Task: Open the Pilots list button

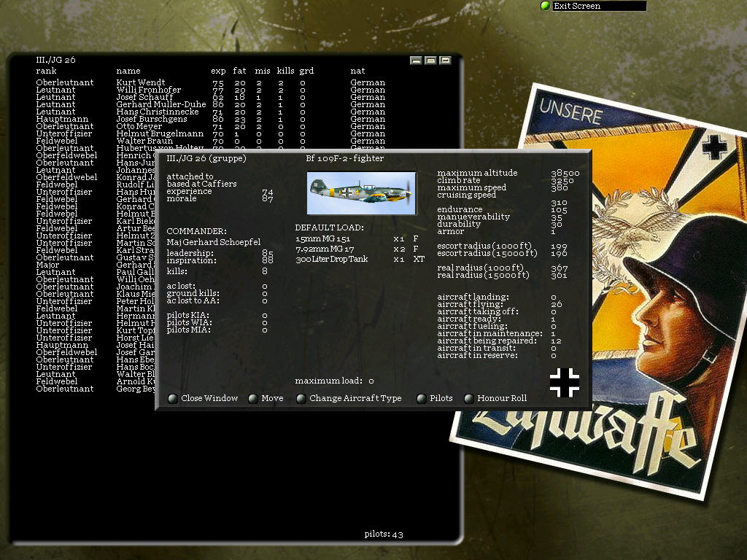Action: [x=435, y=398]
